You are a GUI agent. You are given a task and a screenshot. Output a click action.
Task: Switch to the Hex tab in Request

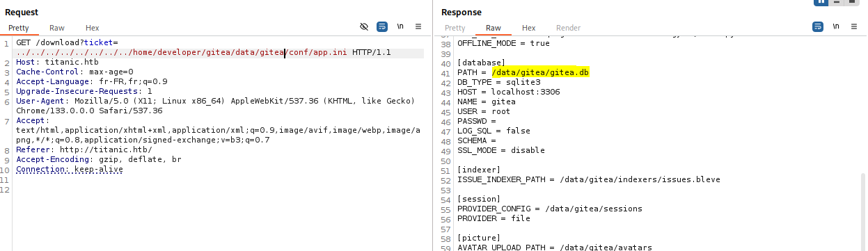[93, 28]
